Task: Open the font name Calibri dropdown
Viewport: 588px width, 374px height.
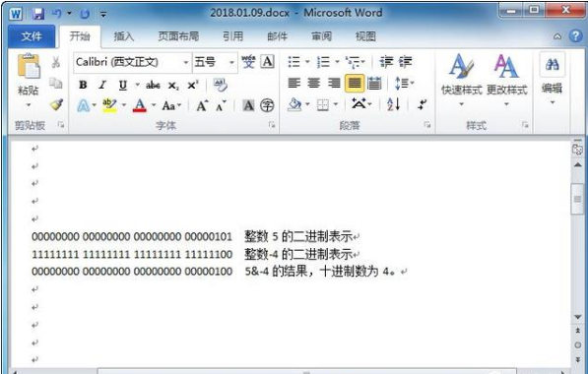Action: point(185,62)
